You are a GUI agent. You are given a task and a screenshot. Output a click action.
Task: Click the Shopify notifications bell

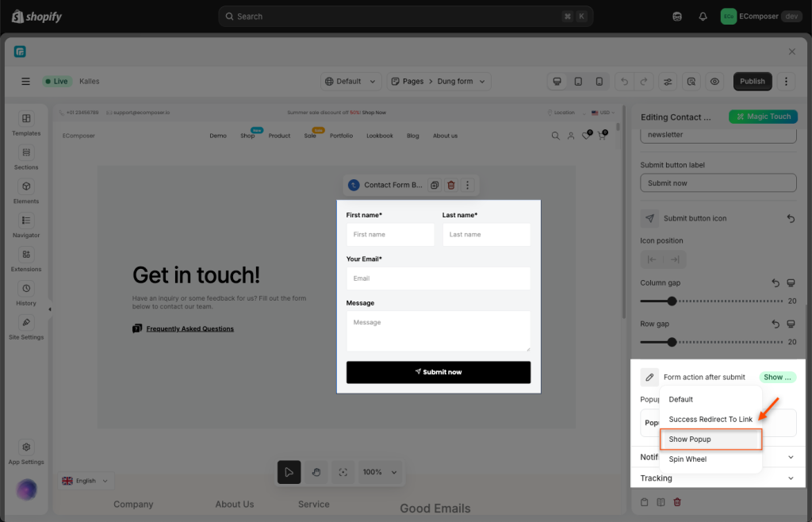point(703,17)
